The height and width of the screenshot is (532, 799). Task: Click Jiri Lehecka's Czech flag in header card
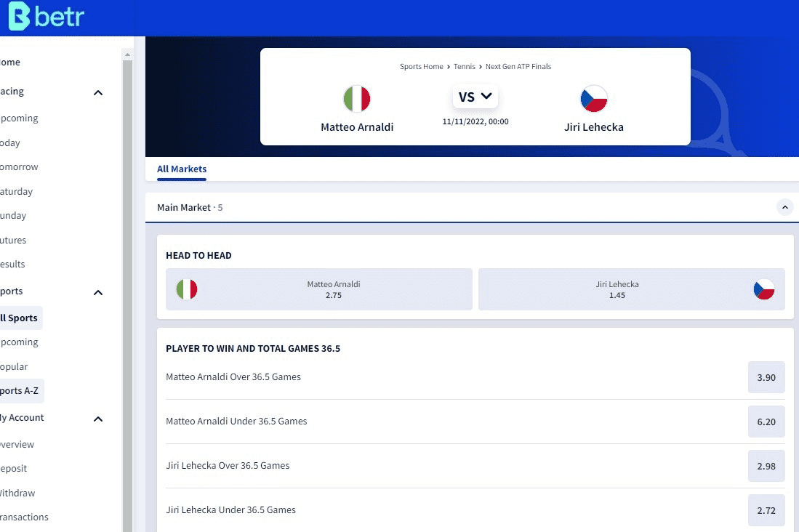(594, 99)
